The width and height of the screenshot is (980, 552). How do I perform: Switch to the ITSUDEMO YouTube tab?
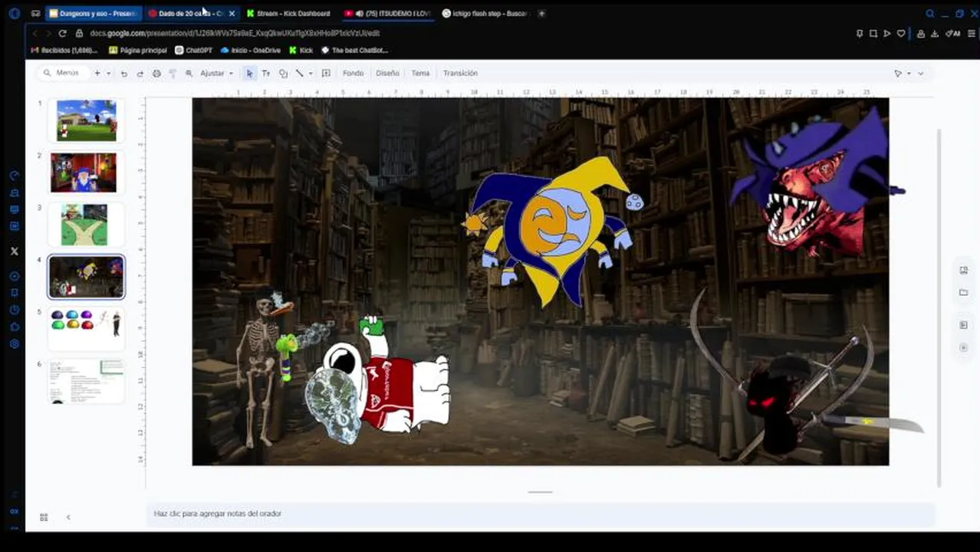pos(388,13)
